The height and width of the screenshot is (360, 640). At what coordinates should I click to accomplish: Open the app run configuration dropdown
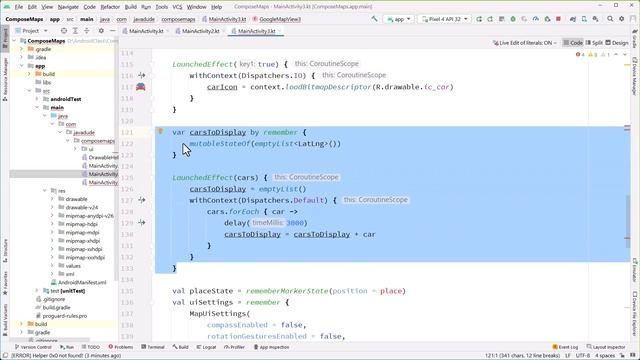(x=398, y=19)
